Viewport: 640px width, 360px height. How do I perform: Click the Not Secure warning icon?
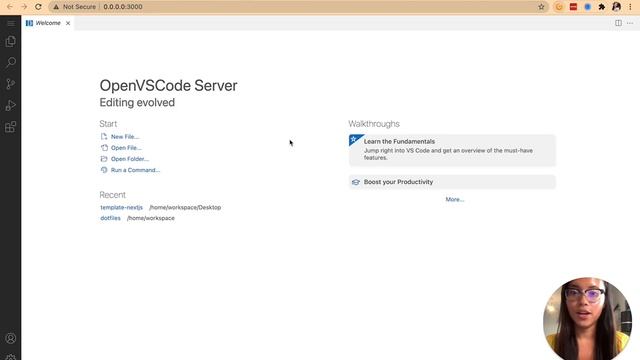coord(56,7)
